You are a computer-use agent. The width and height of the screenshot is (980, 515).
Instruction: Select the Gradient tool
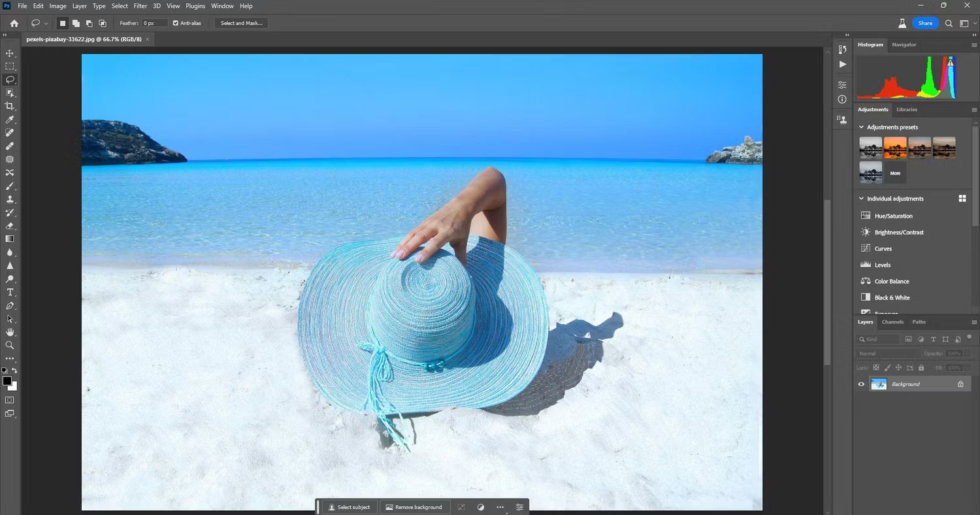click(10, 239)
